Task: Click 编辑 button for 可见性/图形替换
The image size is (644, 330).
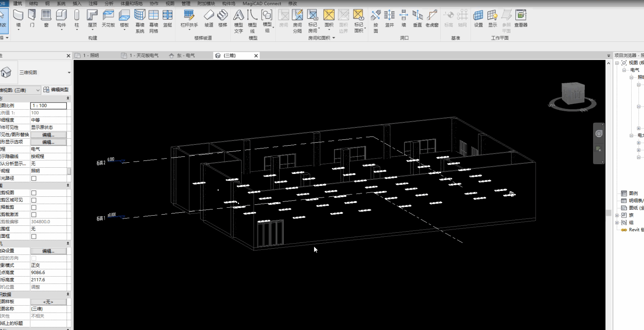Action: 48,135
